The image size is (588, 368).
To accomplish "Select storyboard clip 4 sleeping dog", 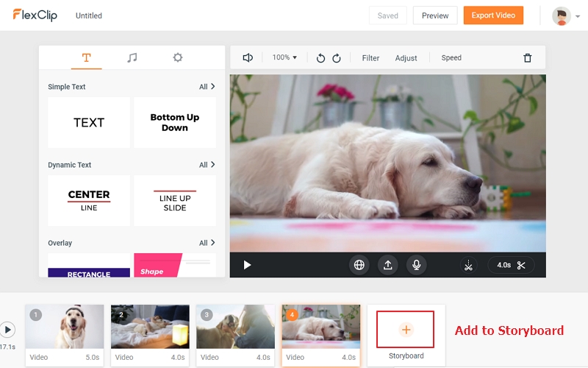I will (x=321, y=336).
